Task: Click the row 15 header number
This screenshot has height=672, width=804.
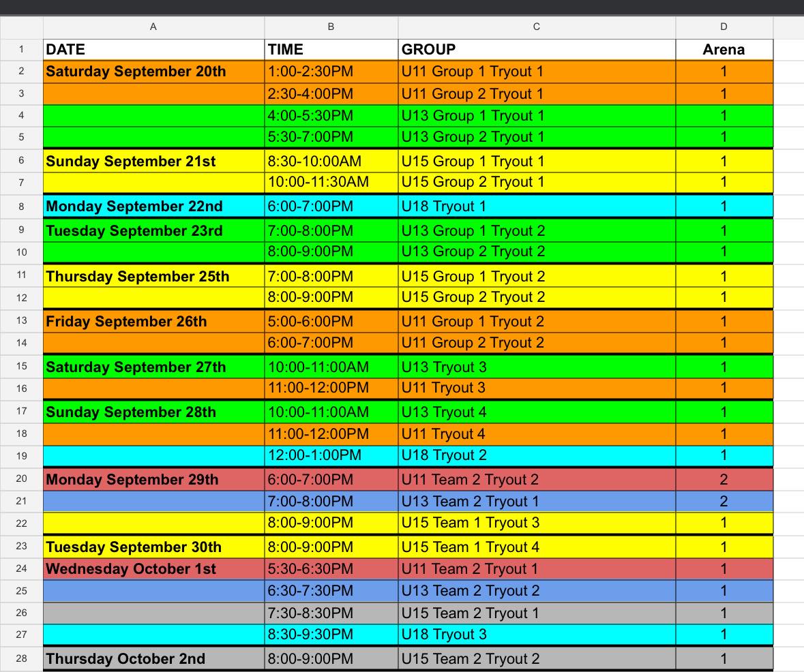Action: point(21,367)
